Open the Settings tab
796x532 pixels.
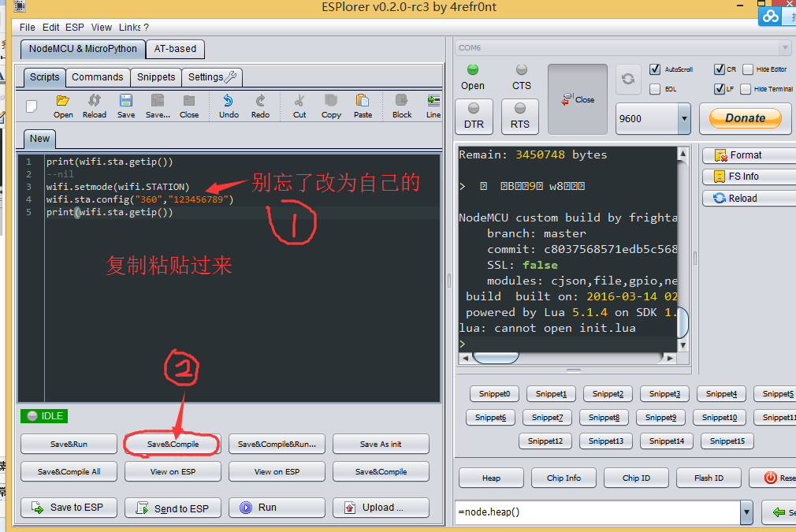click(212, 77)
